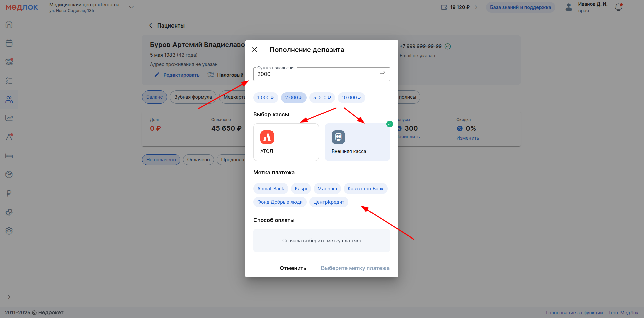This screenshot has height=318, width=644.
Task: Switch to the Зубная формула tab
Action: (193, 97)
